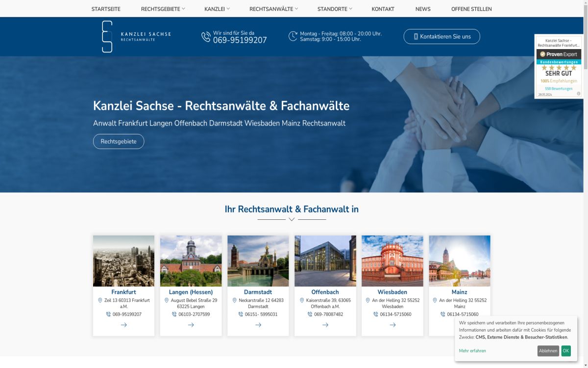The height and width of the screenshot is (368, 588).
Task: Open Mehr erfahren in the cookie banner
Action: [x=471, y=351]
